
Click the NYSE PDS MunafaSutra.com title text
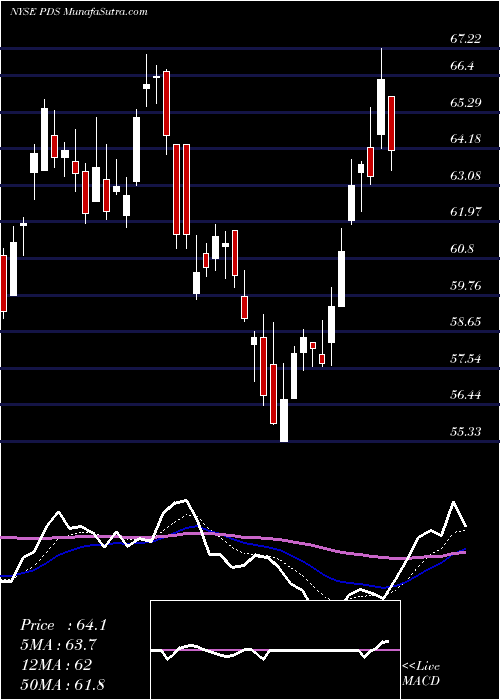coord(79,12)
